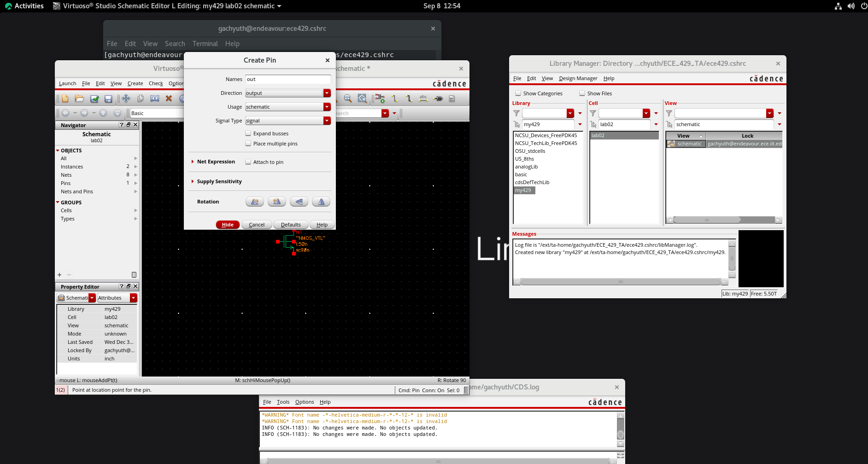Open the Direction dropdown in Create Pin
The width and height of the screenshot is (868, 464).
[327, 93]
